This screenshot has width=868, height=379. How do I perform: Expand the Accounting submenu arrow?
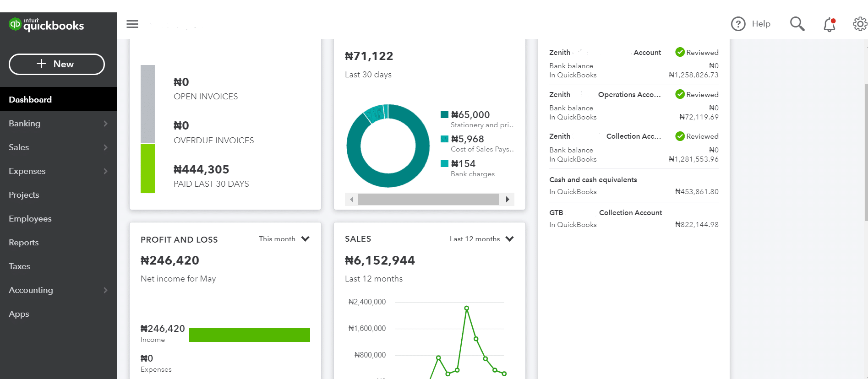point(105,290)
